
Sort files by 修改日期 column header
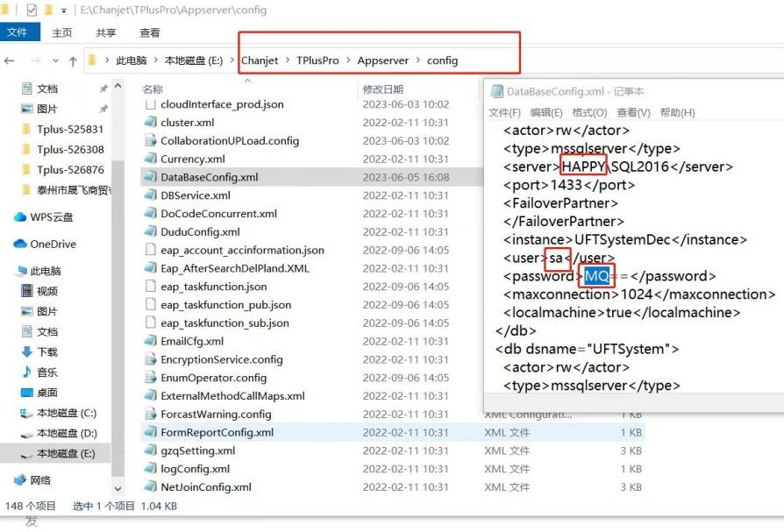383,89
